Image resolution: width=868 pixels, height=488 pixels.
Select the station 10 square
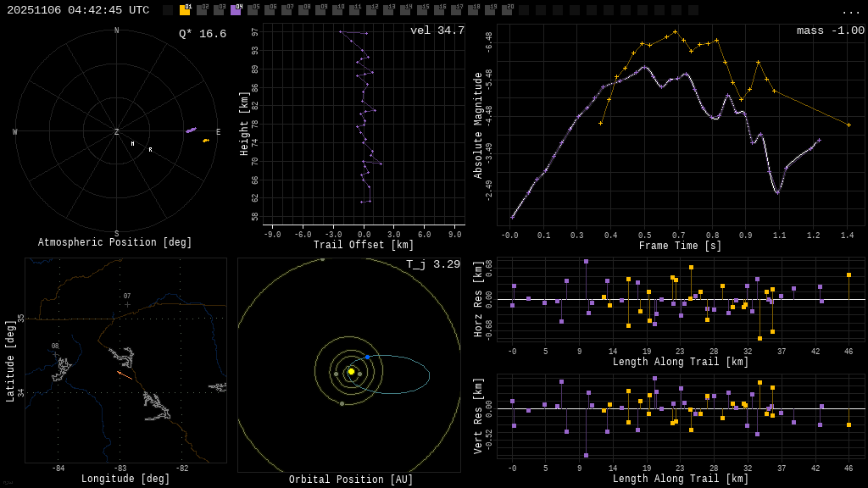tap(337, 10)
